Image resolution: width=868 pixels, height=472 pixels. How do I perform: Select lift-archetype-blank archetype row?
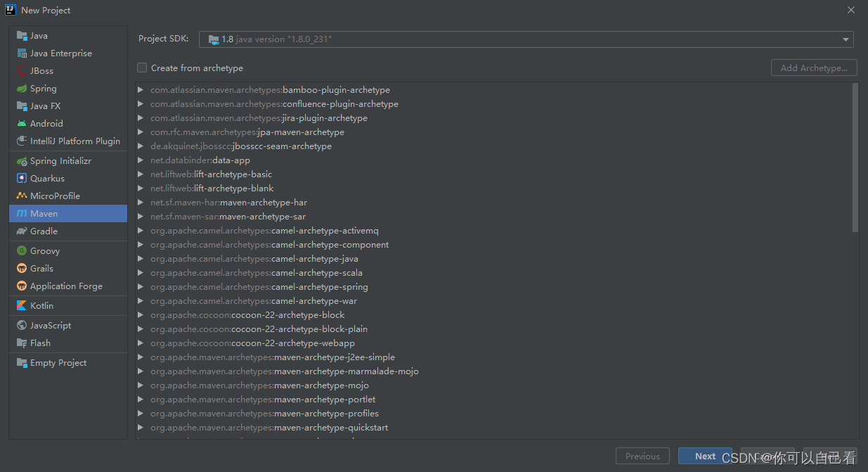coord(493,189)
